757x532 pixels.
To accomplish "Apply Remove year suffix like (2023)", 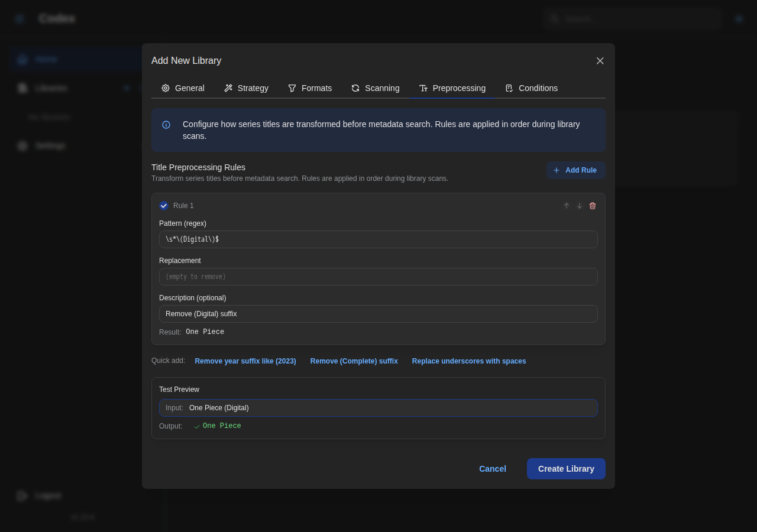I will tap(245, 361).
